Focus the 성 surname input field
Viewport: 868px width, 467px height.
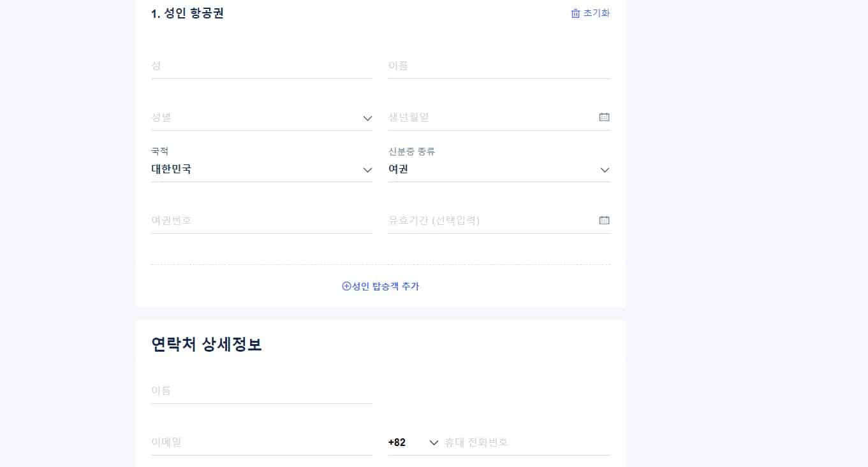(x=261, y=66)
